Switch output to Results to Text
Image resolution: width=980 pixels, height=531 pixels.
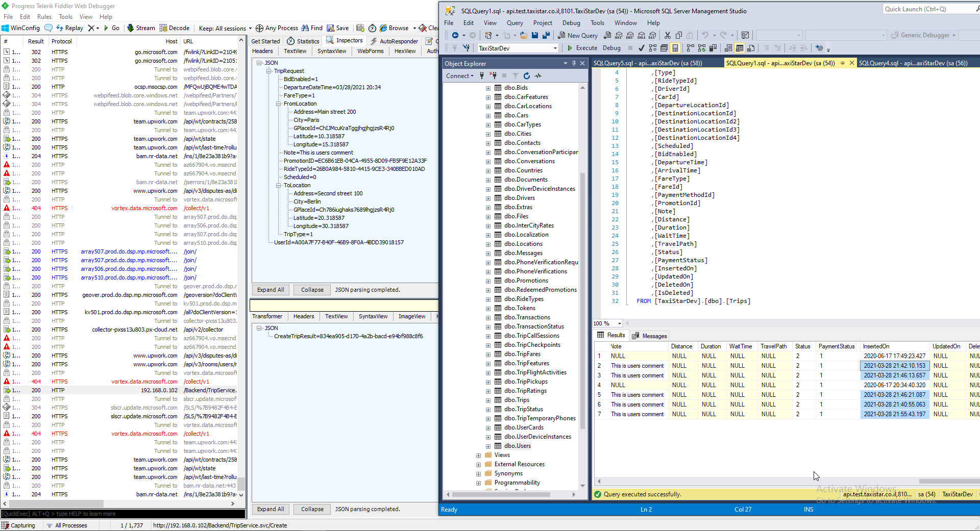728,48
